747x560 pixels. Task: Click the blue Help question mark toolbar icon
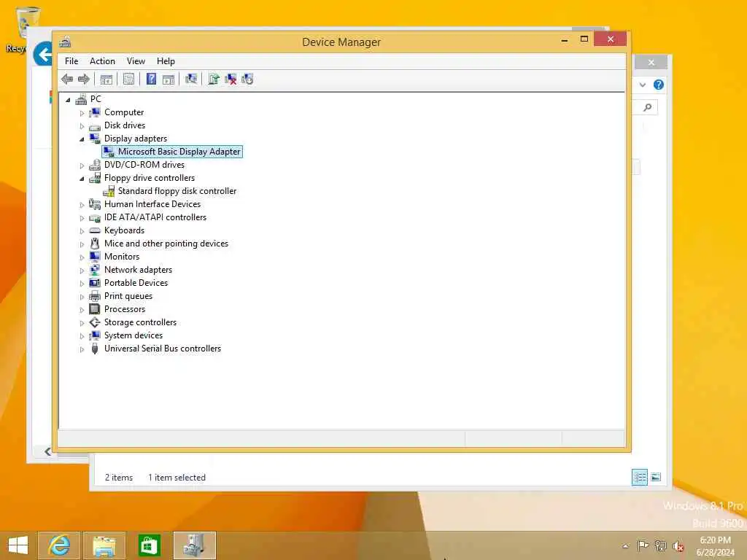point(151,79)
